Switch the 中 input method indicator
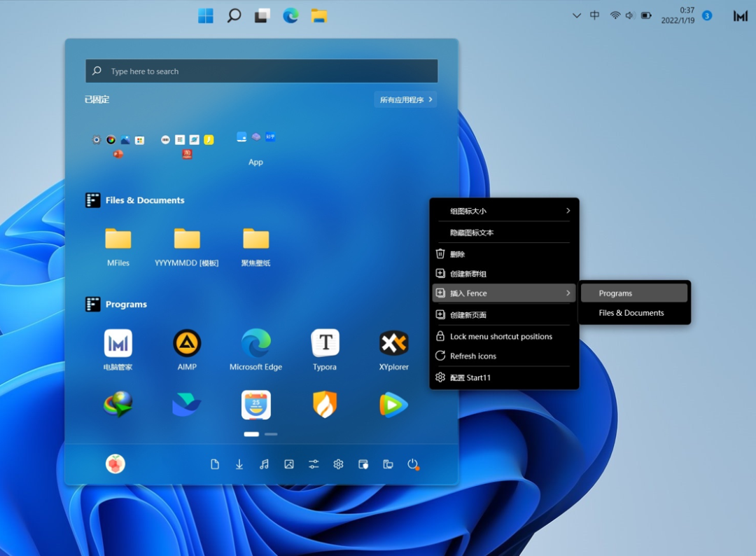The height and width of the screenshot is (556, 756). [595, 15]
